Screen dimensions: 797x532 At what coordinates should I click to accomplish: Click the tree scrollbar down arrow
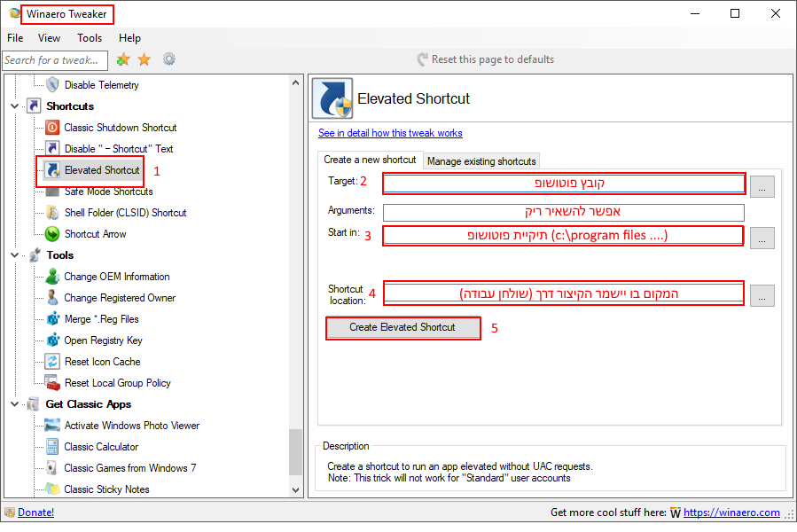tap(296, 489)
